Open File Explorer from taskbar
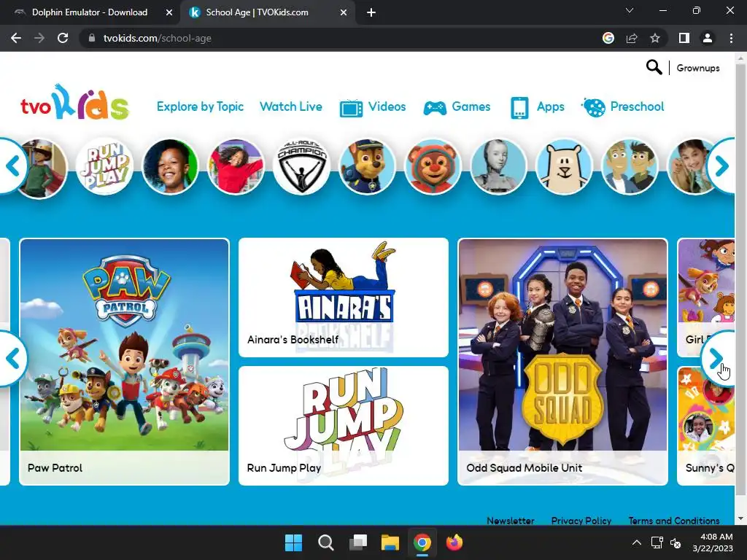The image size is (747, 560). pyautogui.click(x=390, y=542)
